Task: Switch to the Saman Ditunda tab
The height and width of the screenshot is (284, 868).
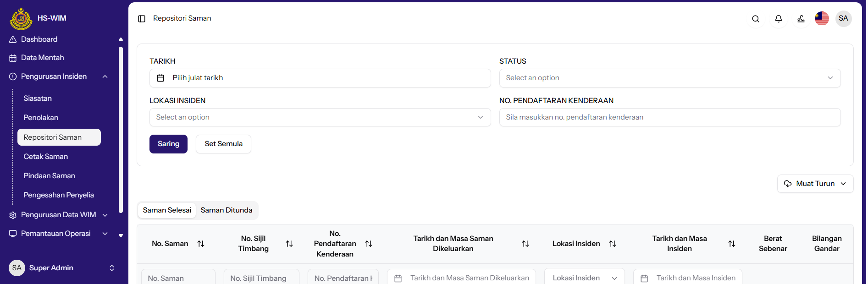Action: click(x=226, y=210)
